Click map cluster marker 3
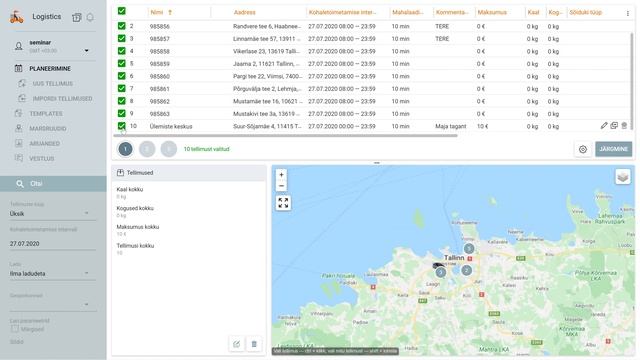The image size is (640, 360). tap(440, 272)
